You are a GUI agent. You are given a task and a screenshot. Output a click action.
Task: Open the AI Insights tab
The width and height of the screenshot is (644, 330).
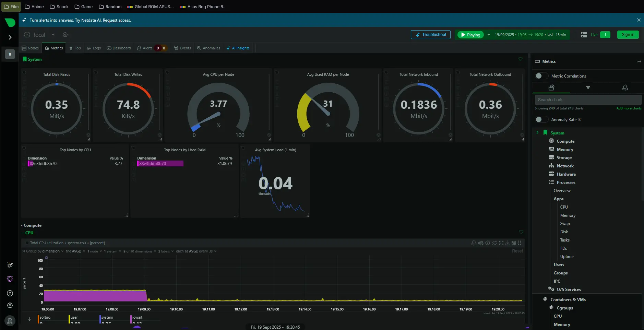pos(238,48)
